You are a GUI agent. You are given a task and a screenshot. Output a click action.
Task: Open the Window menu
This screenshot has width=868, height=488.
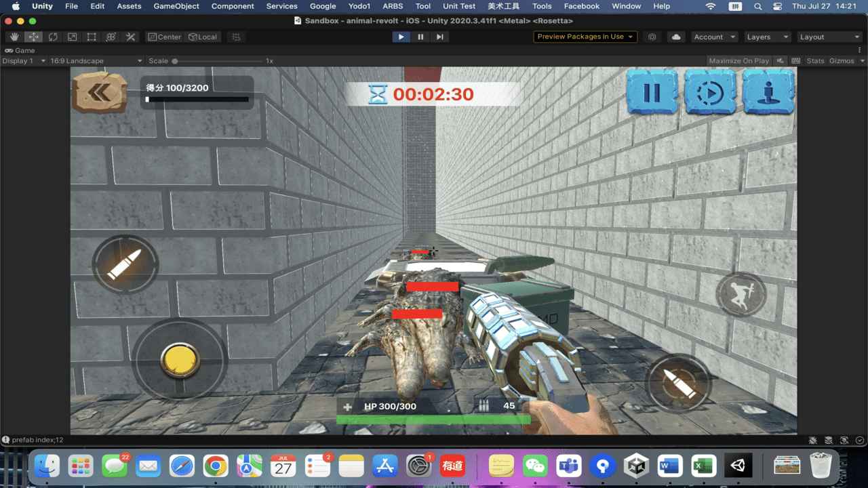[626, 6]
